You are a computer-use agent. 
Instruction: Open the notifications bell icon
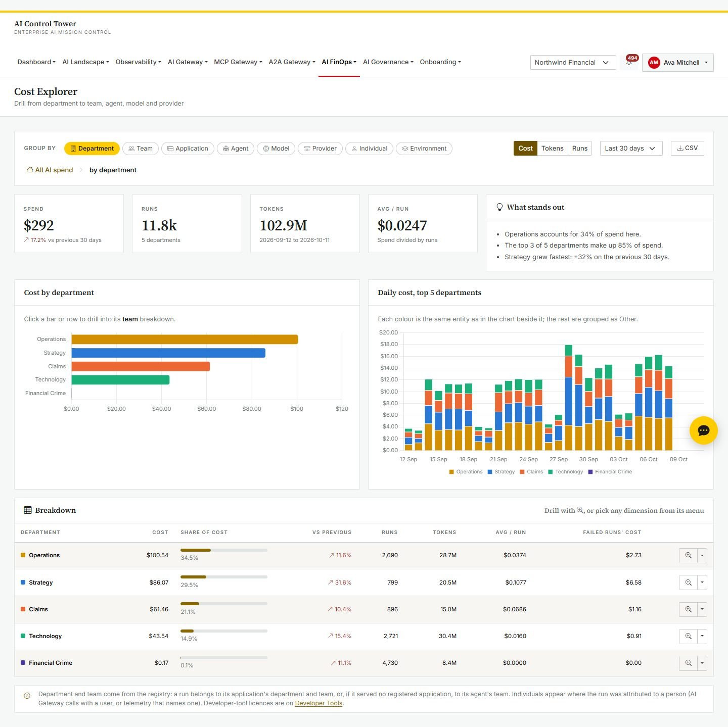(629, 63)
